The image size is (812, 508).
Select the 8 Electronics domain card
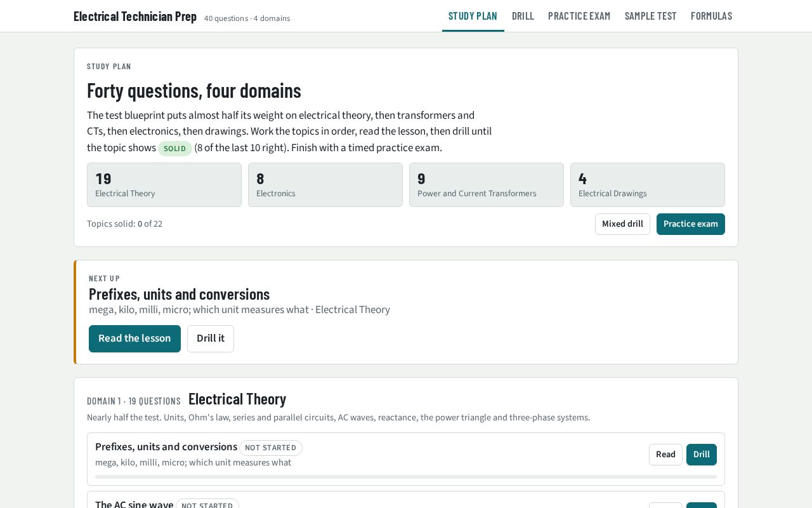[325, 185]
